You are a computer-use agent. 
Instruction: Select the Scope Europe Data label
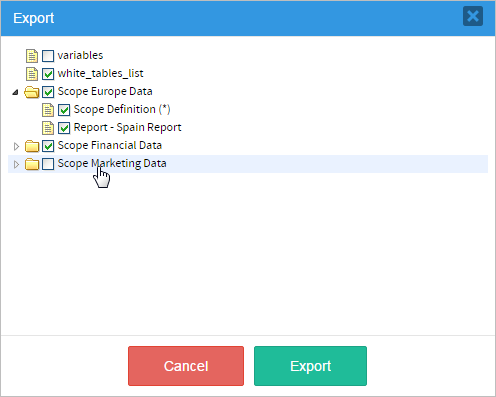(105, 91)
